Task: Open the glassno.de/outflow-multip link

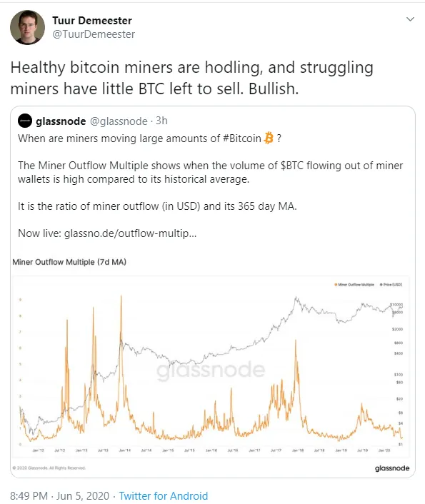Action: coord(130,233)
